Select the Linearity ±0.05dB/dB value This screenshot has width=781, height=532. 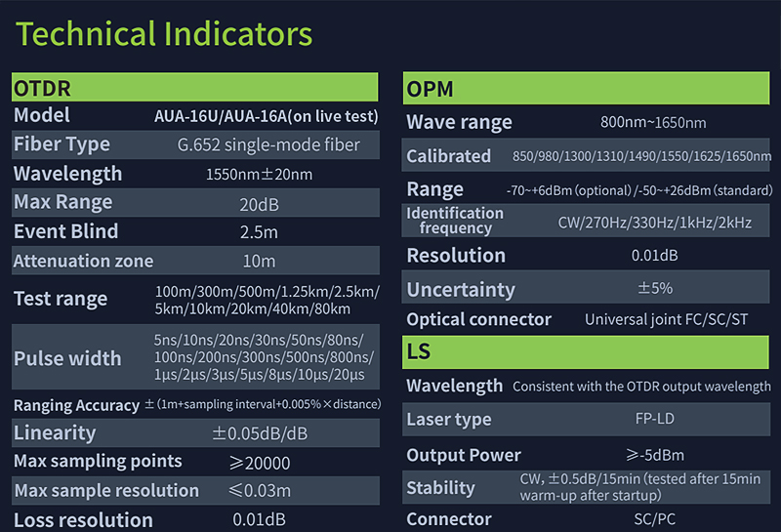(x=259, y=433)
